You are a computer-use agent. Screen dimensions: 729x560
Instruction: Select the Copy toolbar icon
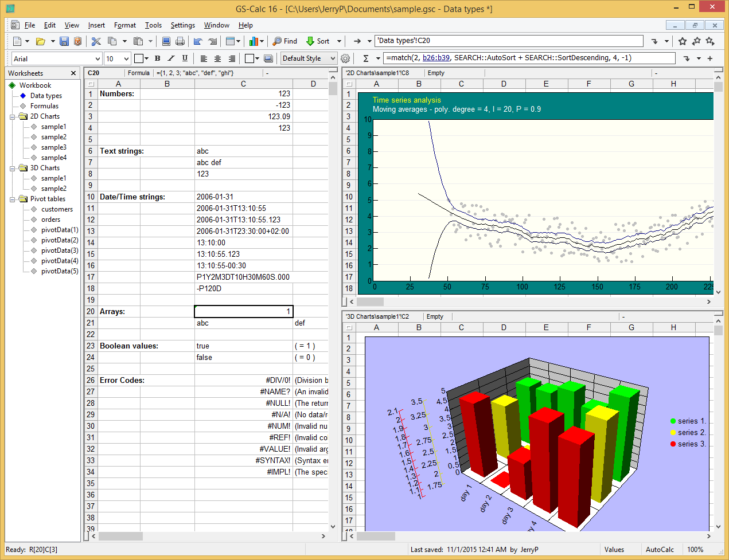point(112,41)
